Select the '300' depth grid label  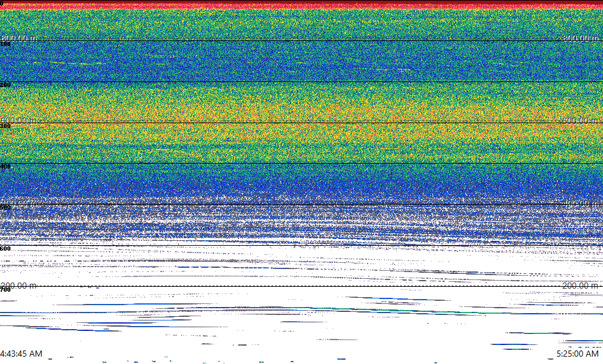point(6,126)
